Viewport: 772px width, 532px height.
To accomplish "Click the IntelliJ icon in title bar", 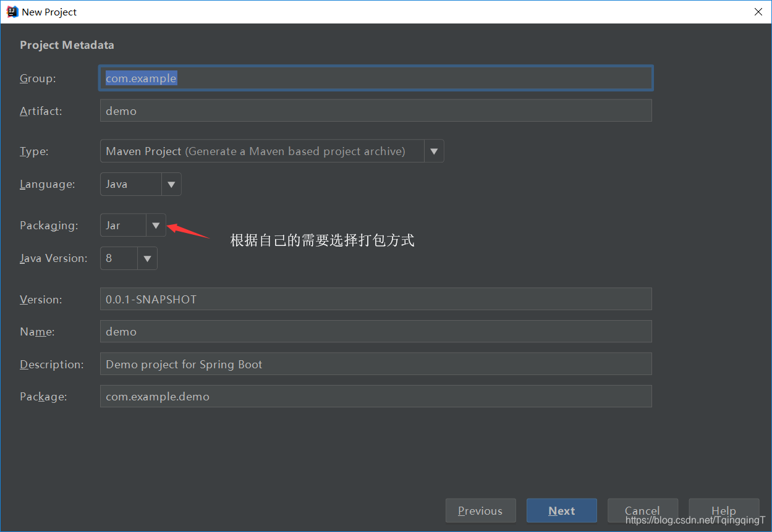I will tap(12, 12).
